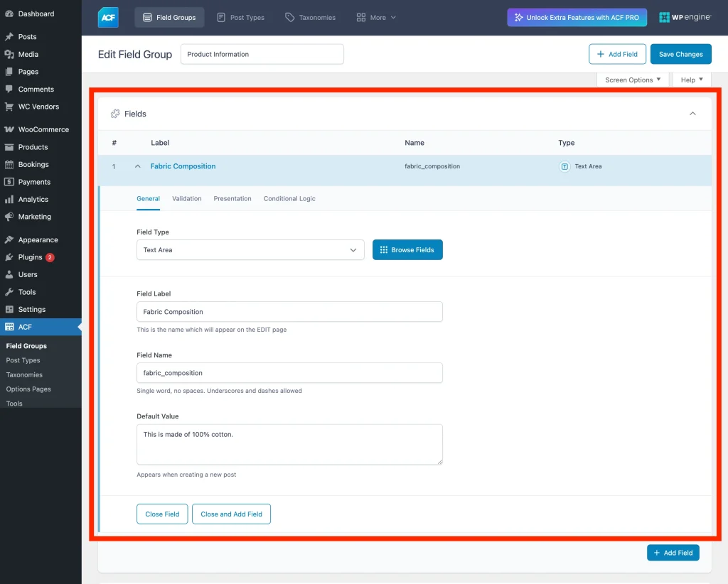Click the Text Area type icon
This screenshot has height=584, width=728.
564,166
